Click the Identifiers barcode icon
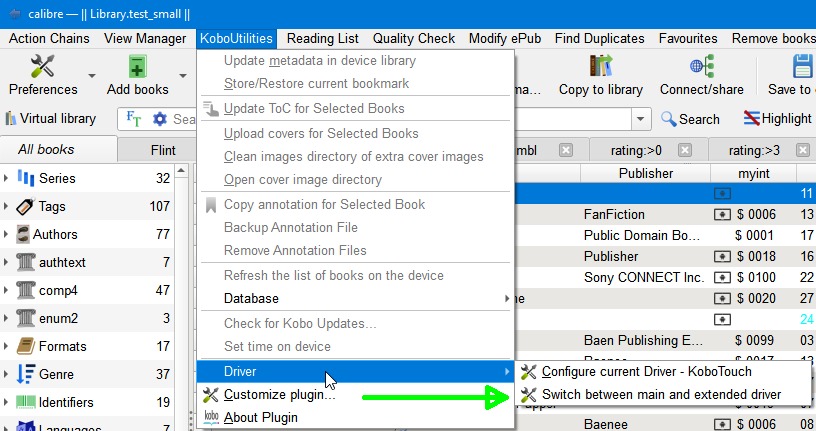The image size is (816, 431). 26,402
